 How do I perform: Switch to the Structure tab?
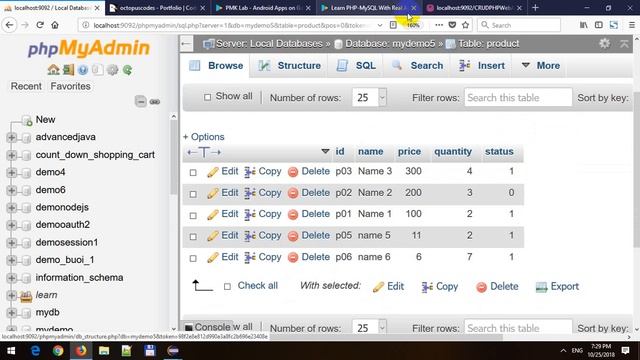[289, 66]
